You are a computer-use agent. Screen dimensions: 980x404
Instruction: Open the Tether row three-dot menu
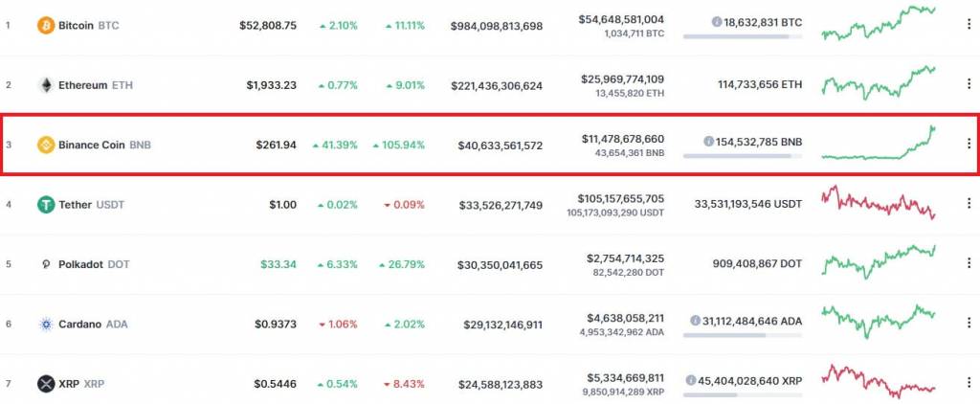(x=969, y=204)
